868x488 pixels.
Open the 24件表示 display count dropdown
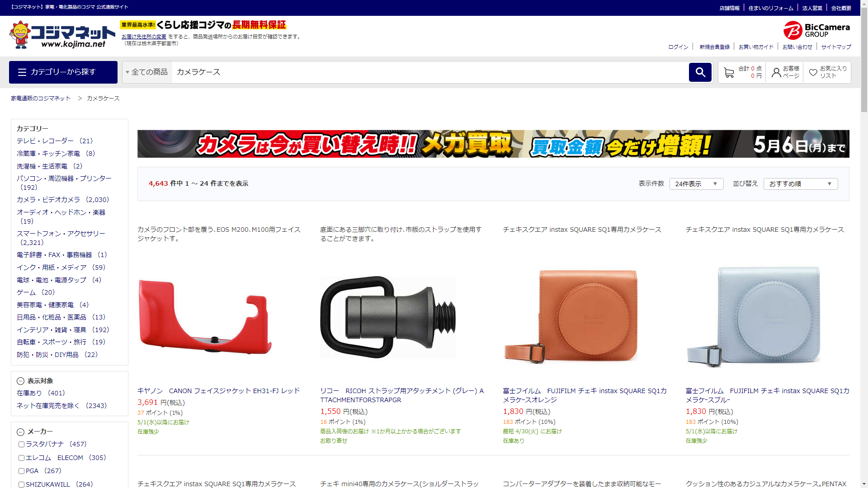click(696, 184)
